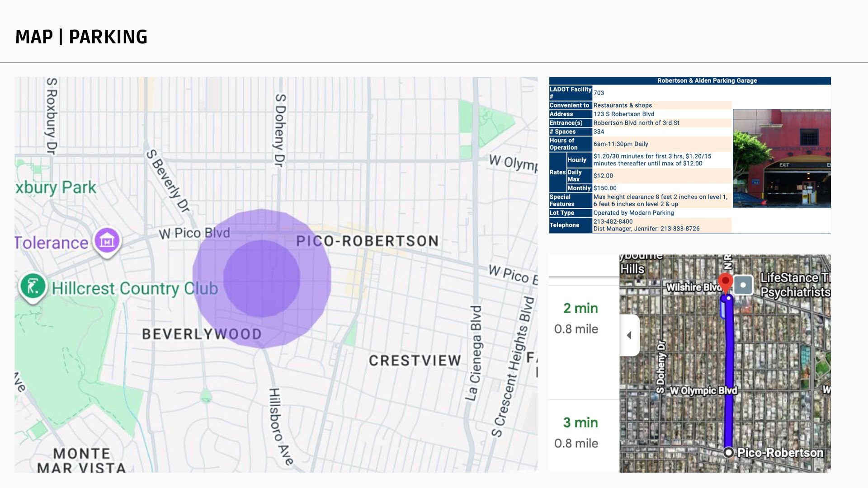The height and width of the screenshot is (488, 868).
Task: Click the MAP | PARKING slide title
Action: pos(81,37)
